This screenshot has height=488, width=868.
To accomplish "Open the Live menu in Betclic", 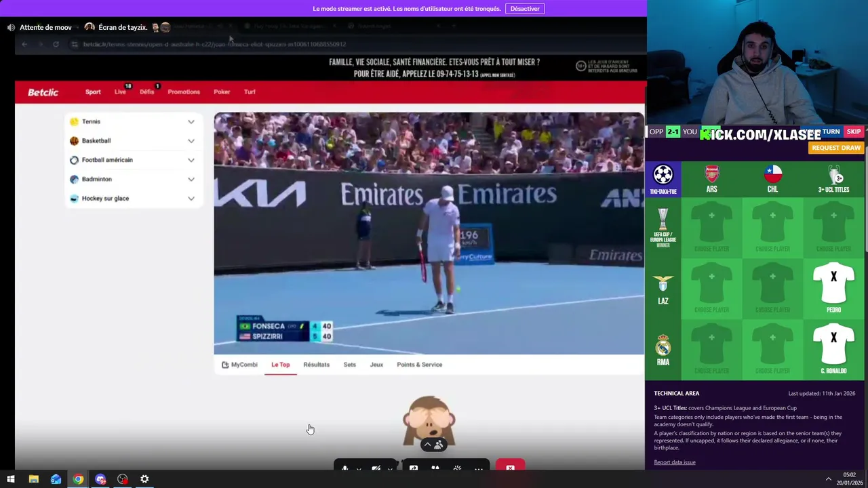I will (120, 92).
